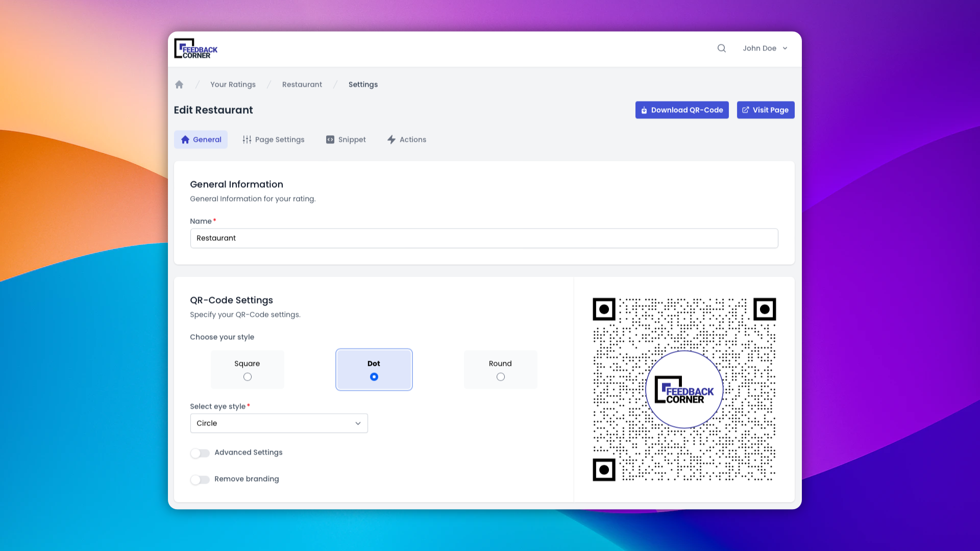Open the Select eye style dropdown
The height and width of the screenshot is (551, 980).
(279, 423)
